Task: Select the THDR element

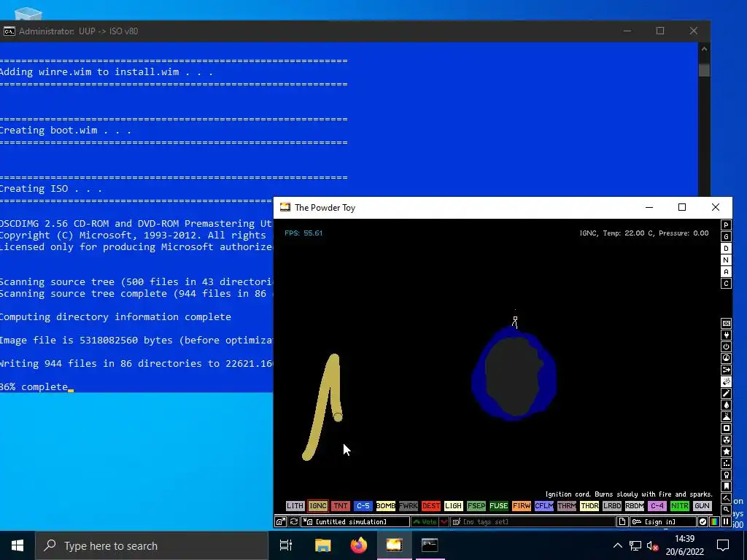Action: 589,506
